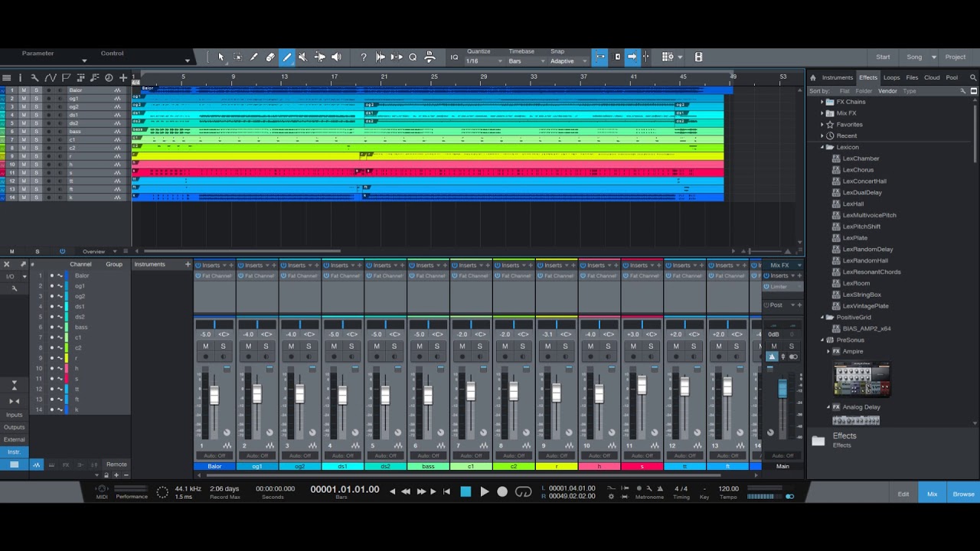Viewport: 980px width, 551px height.
Task: Click the Q quantize icon
Action: (x=413, y=57)
